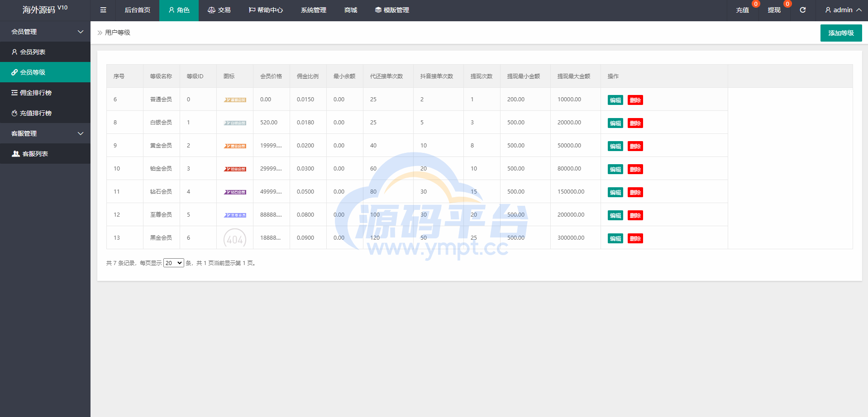Go to 会员列表 in sidebar
Screen dimensions: 868x417
coord(45,52)
